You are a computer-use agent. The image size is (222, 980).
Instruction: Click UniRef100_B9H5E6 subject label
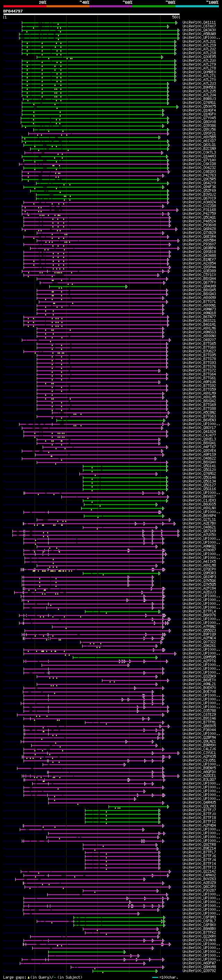199,88
